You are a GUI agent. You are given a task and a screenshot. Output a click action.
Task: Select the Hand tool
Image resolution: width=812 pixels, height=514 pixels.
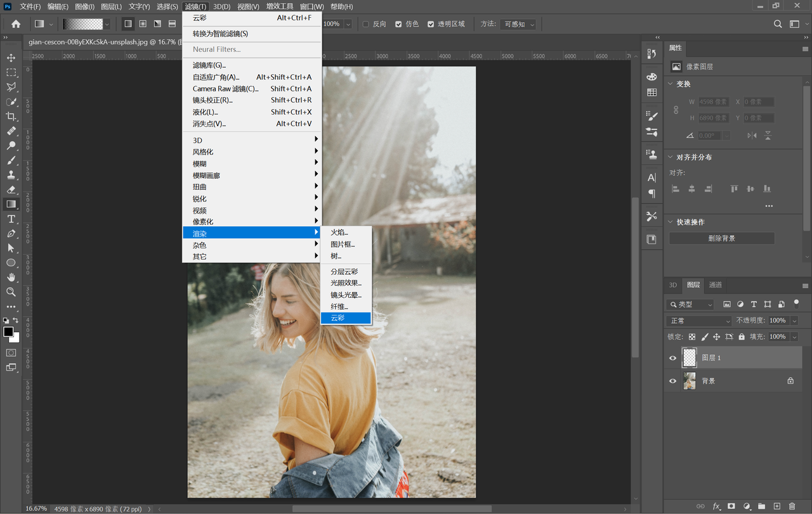coord(11,277)
